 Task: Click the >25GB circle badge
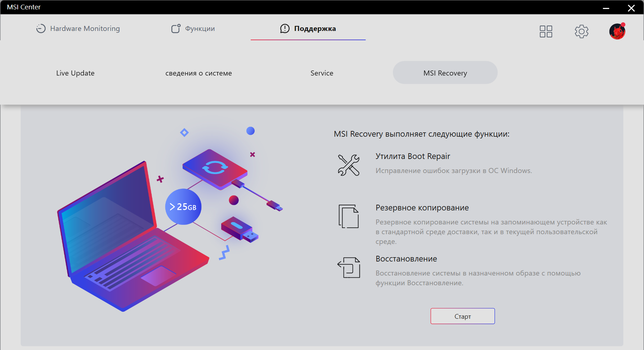(183, 207)
